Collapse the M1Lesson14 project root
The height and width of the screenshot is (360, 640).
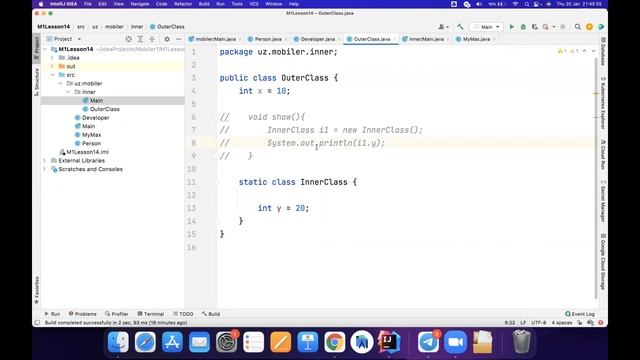point(45,49)
